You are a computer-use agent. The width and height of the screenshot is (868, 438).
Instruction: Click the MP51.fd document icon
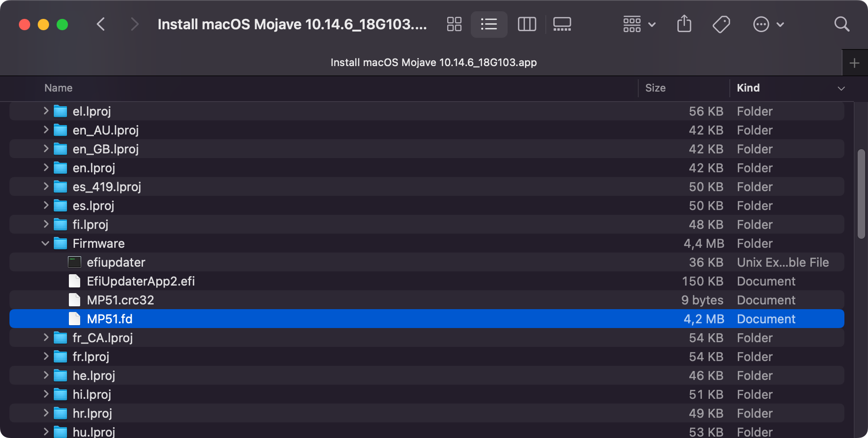coord(75,319)
